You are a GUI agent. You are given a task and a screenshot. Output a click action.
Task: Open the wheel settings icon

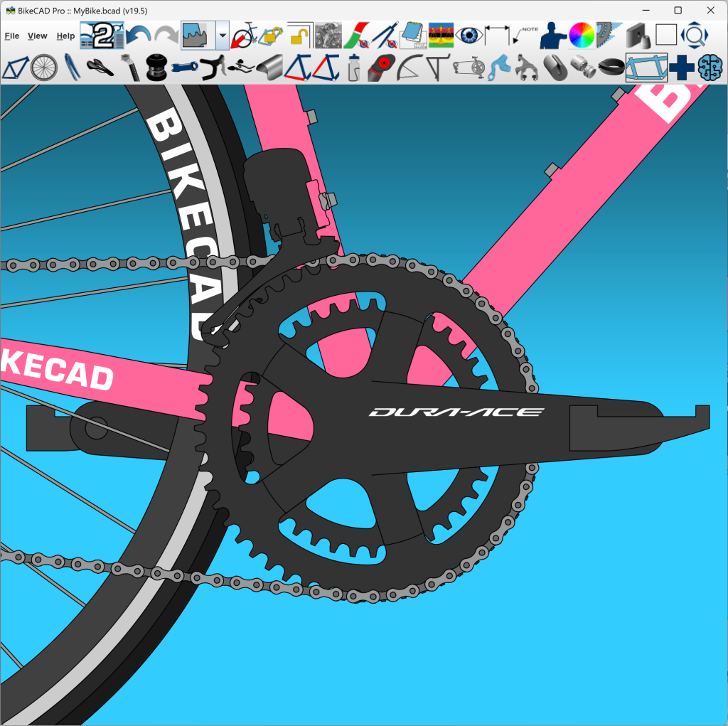point(43,68)
